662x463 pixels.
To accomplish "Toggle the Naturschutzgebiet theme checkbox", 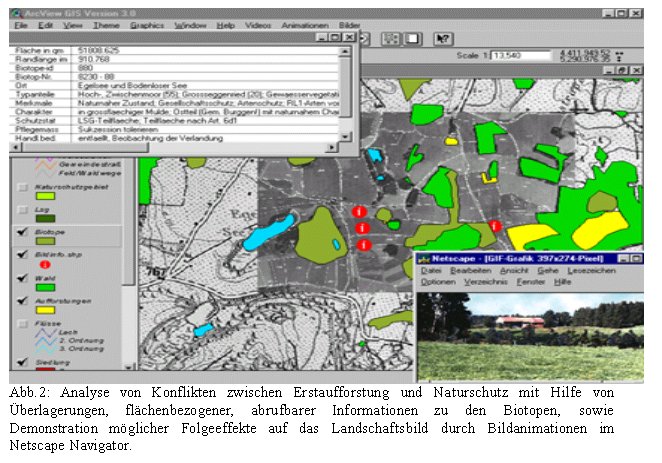I will click(23, 187).
